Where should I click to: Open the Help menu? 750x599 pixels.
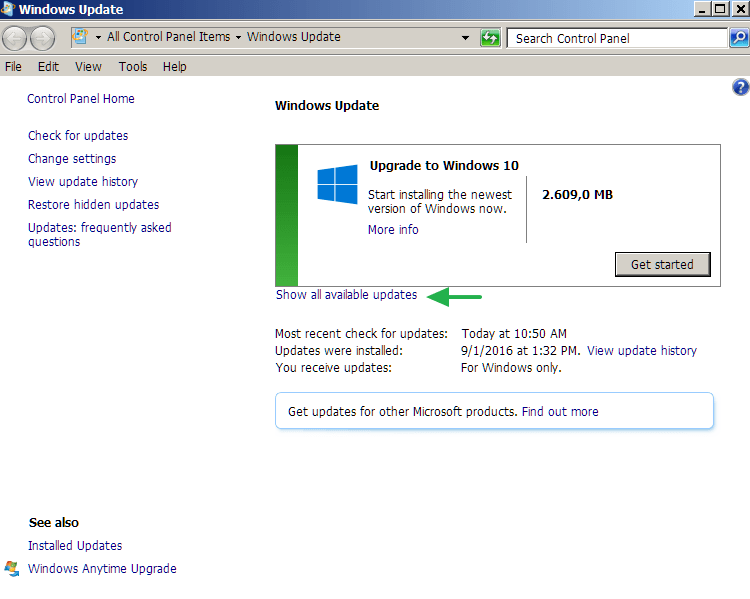click(174, 67)
